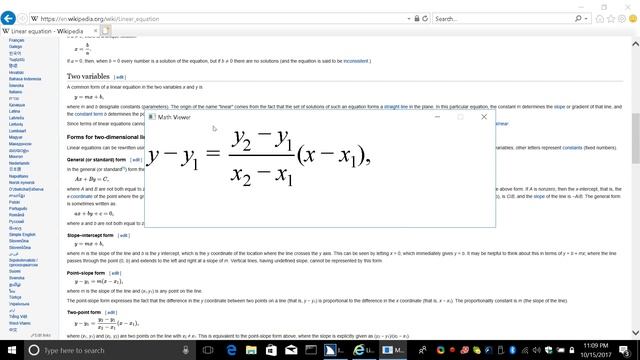640x360 pixels.
Task: Click the feedback smiley icon
Action: click(x=633, y=19)
